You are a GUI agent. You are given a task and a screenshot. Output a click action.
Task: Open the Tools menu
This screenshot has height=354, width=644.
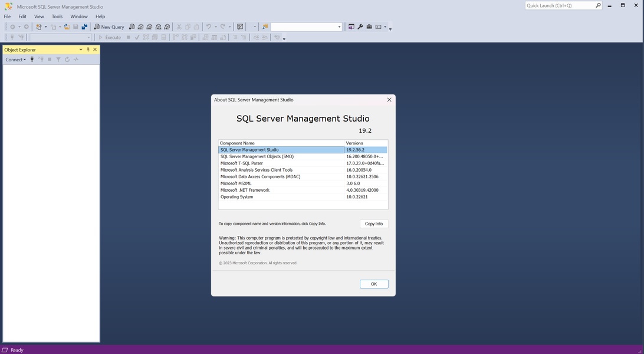coord(57,17)
